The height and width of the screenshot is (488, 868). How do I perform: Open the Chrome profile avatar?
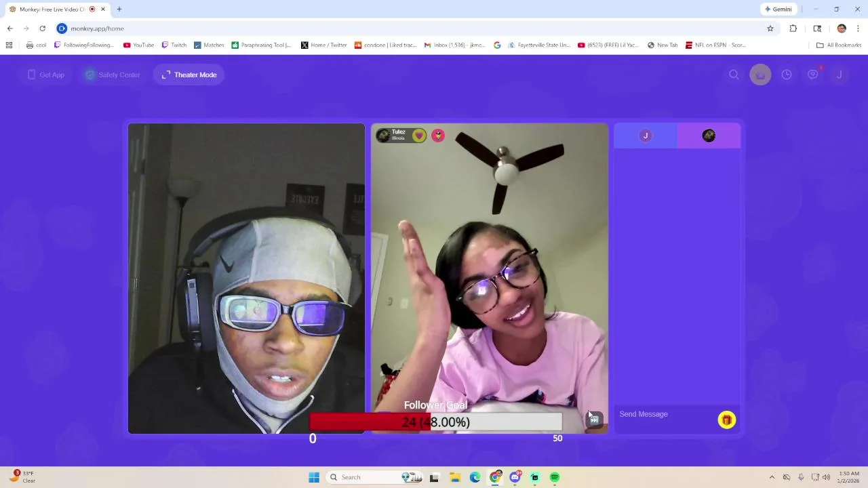(842, 28)
